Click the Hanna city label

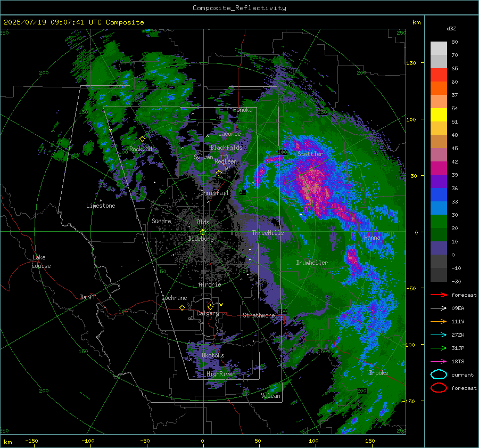[x=372, y=238]
